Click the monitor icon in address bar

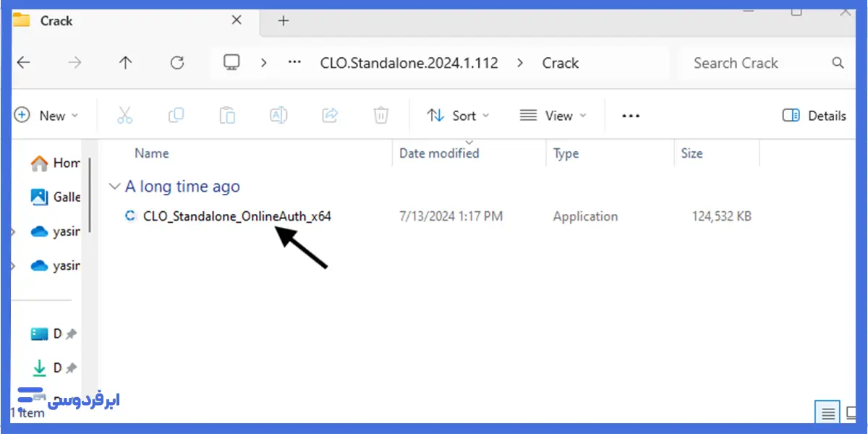click(x=231, y=63)
